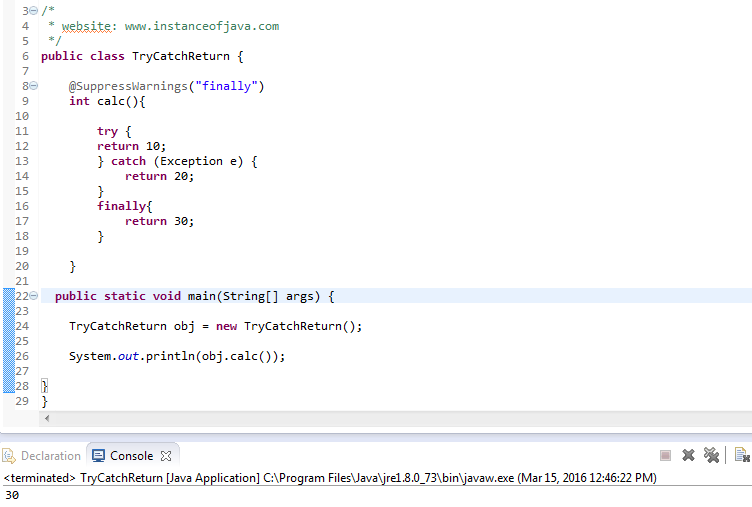752x507 pixels.
Task: Collapse the comment block at line 3
Action: [34, 11]
